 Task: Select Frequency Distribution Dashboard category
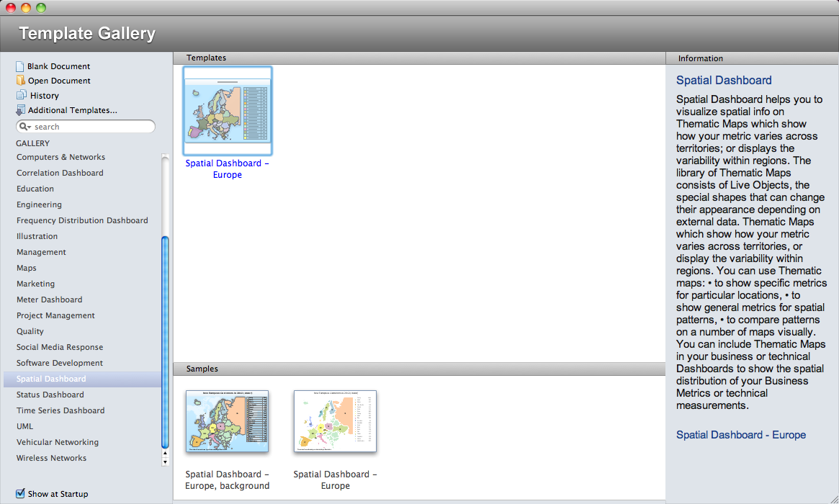point(82,220)
